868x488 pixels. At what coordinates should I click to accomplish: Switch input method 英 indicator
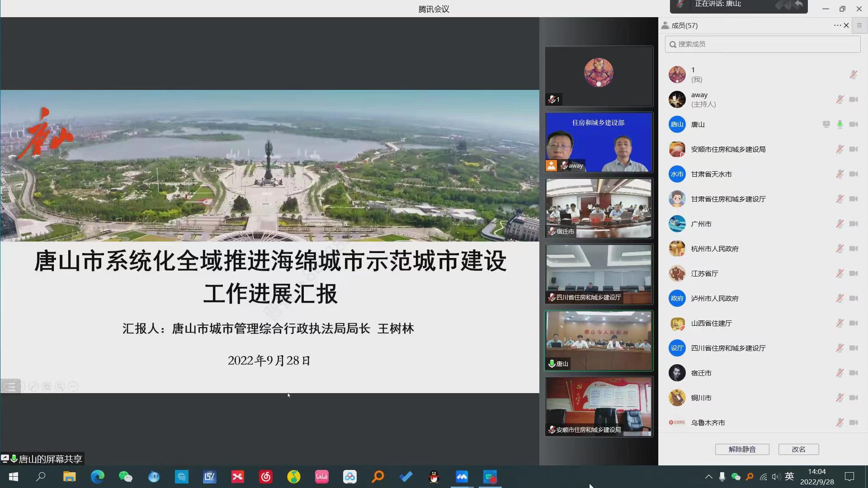(789, 476)
